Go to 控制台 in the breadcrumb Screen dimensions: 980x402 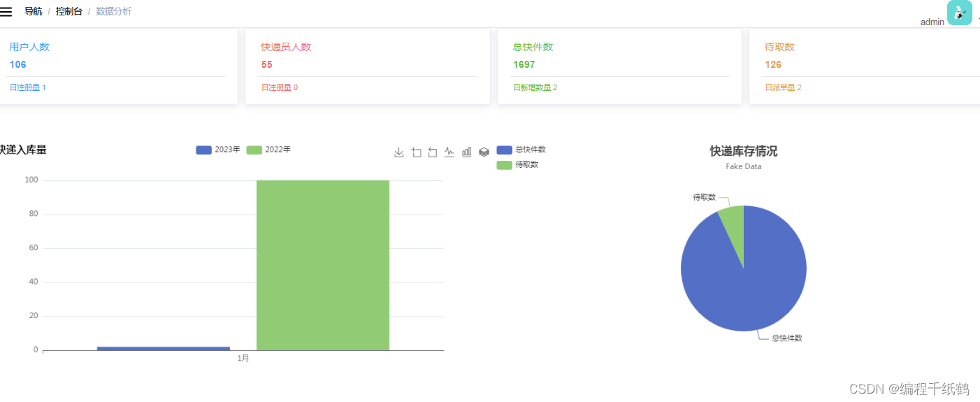pyautogui.click(x=69, y=12)
